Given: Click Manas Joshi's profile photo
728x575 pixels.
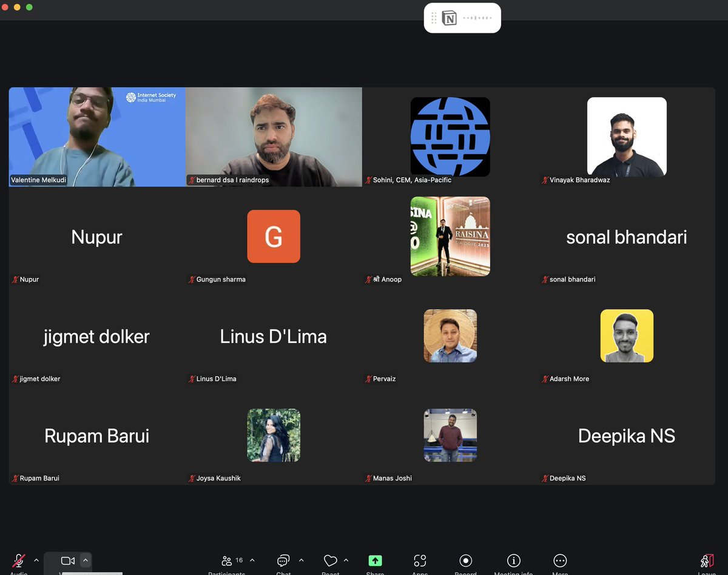Looking at the screenshot, I should pos(450,435).
